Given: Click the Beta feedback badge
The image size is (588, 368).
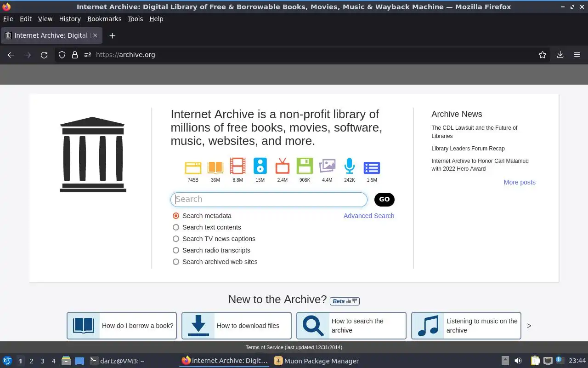Looking at the screenshot, I should click(345, 301).
